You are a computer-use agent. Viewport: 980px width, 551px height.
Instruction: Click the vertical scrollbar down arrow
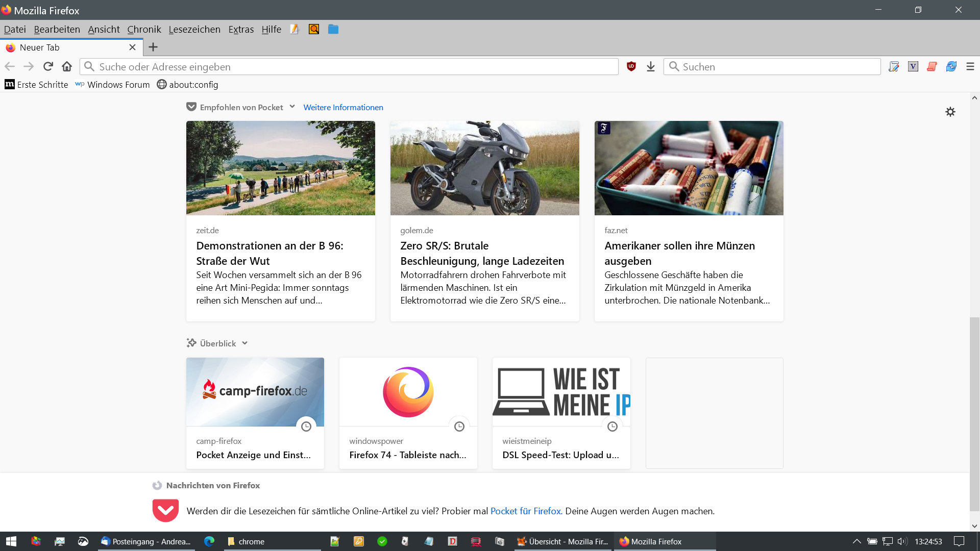974,526
